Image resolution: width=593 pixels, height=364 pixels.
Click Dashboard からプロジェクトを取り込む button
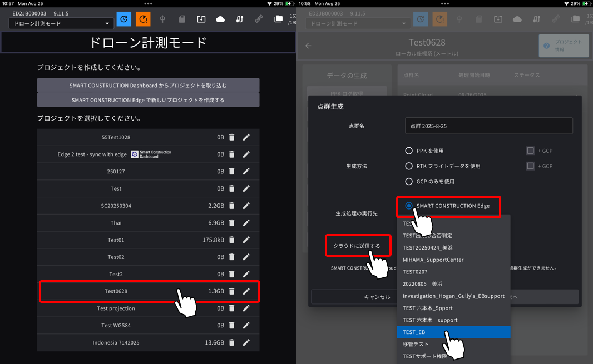pos(148,86)
